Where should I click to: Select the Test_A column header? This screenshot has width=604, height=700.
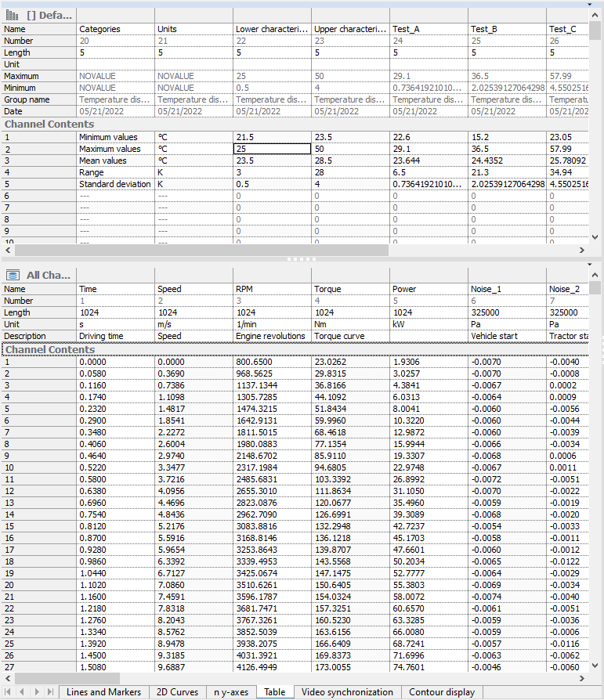click(429, 29)
